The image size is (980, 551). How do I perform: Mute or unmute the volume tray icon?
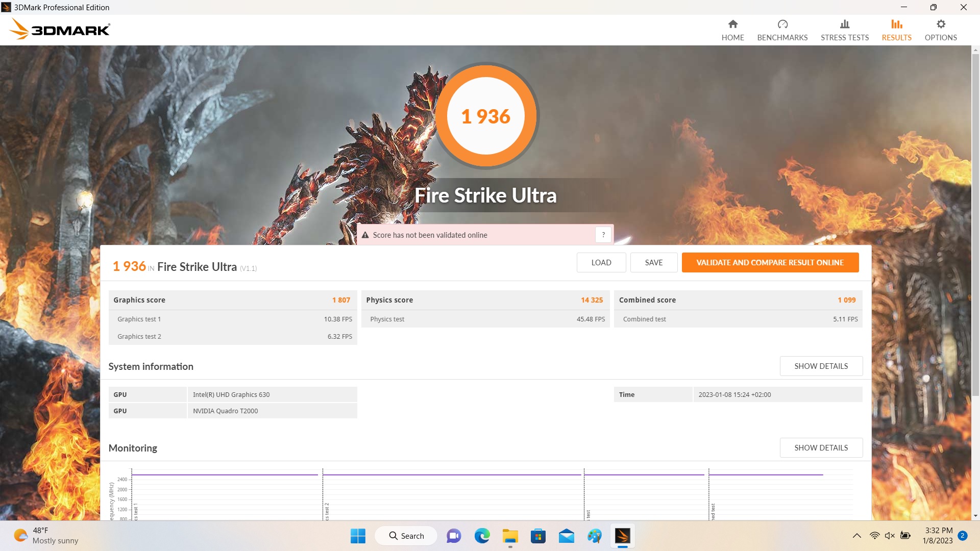coord(890,536)
